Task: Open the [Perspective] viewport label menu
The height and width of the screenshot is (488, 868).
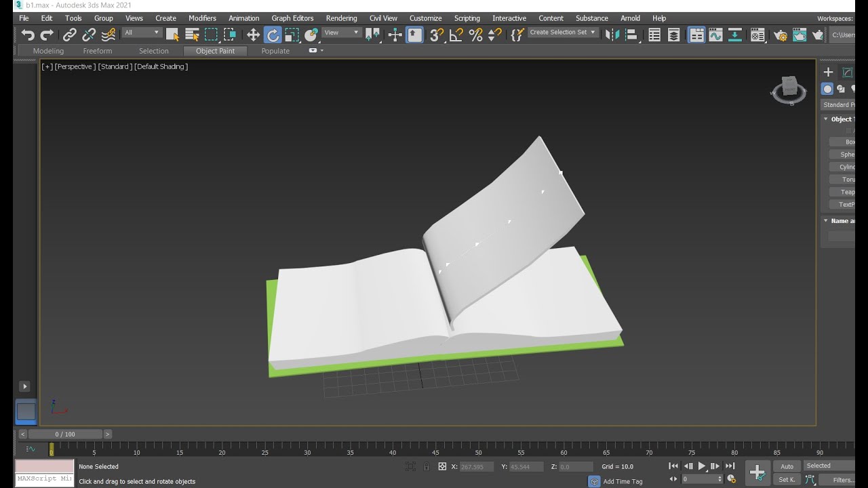Action: (75, 66)
